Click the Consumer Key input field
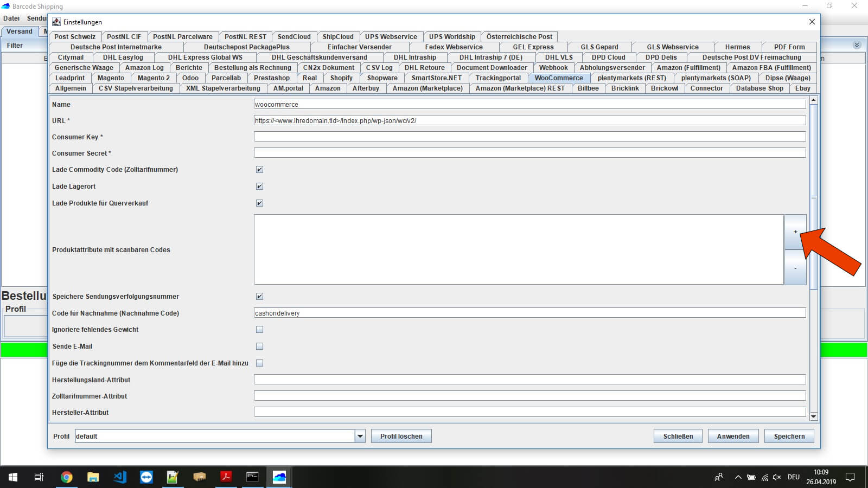The image size is (868, 488). click(529, 137)
